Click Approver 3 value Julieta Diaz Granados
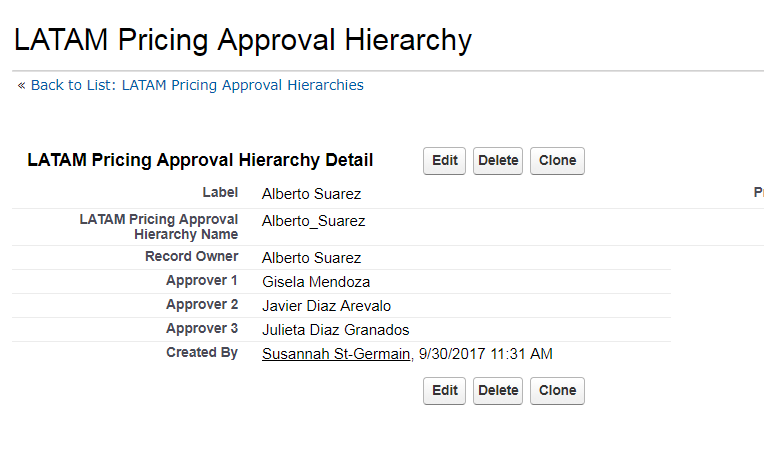 (x=335, y=330)
